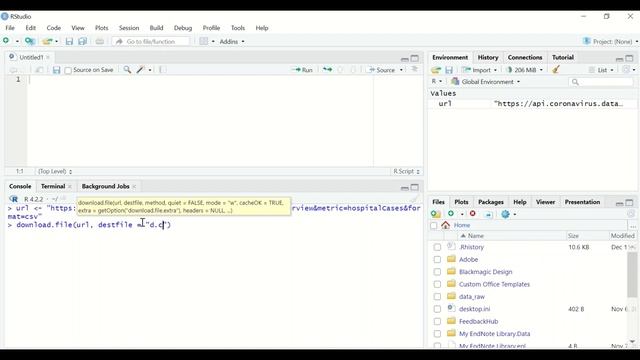Open the List view dropdown in Environment

coord(602,70)
